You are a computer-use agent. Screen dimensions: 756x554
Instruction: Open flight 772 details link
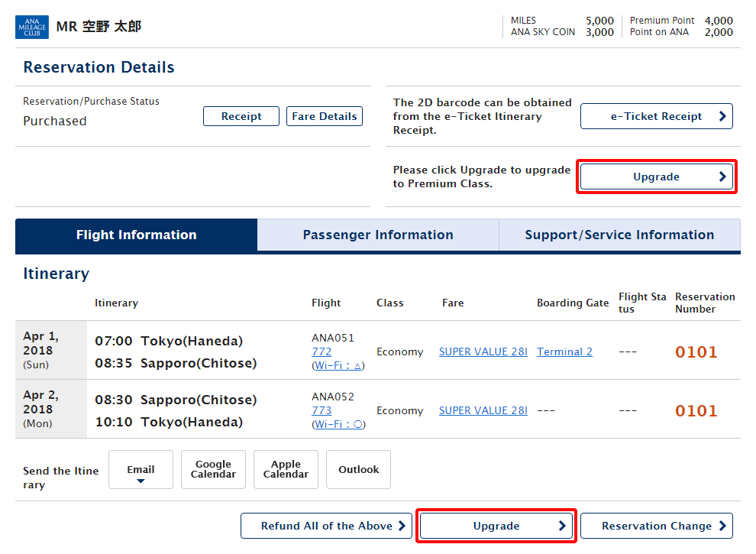[x=321, y=352]
